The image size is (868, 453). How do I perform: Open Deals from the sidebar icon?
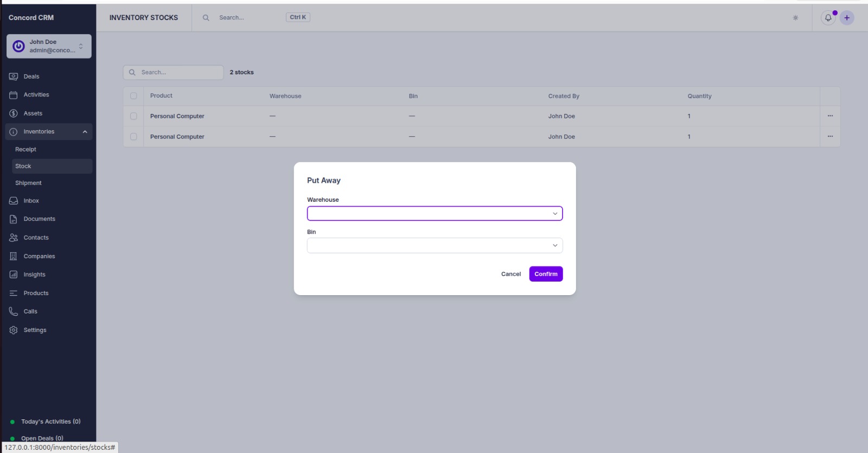14,76
